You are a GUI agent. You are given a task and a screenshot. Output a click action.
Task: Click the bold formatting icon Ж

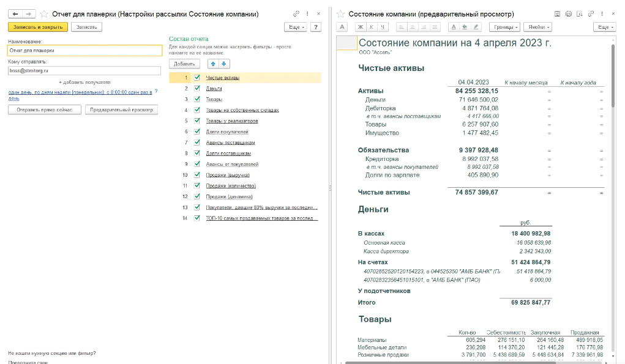coord(361,27)
